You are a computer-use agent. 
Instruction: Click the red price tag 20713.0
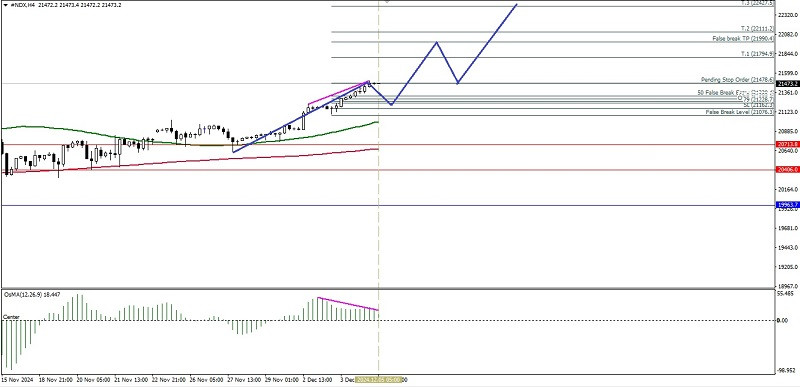click(x=787, y=144)
